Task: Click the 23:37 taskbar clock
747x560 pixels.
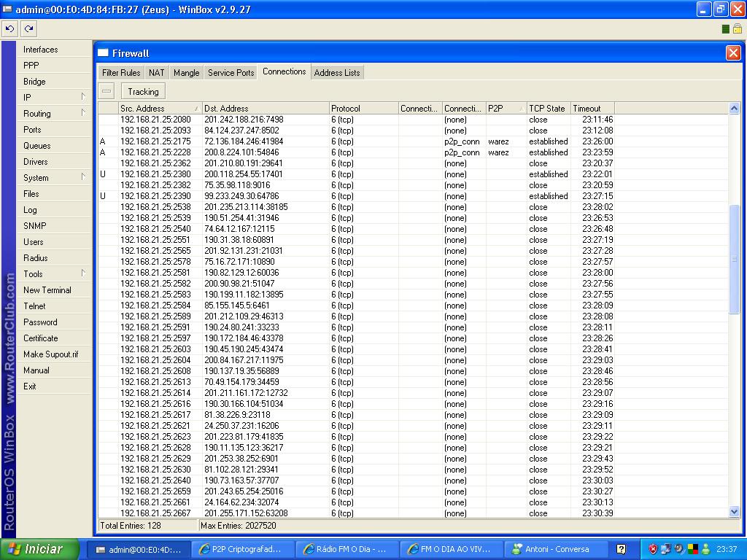Action: [727, 549]
